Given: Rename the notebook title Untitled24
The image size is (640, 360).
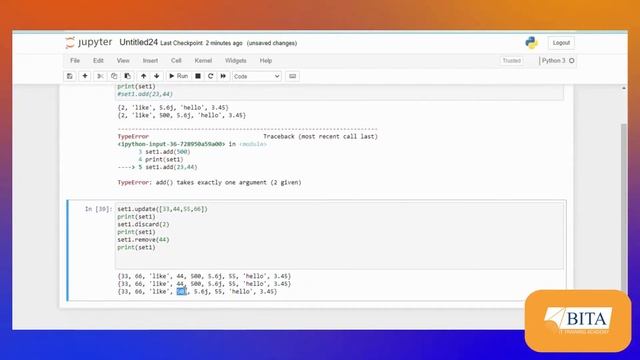Looking at the screenshot, I should click(138, 42).
